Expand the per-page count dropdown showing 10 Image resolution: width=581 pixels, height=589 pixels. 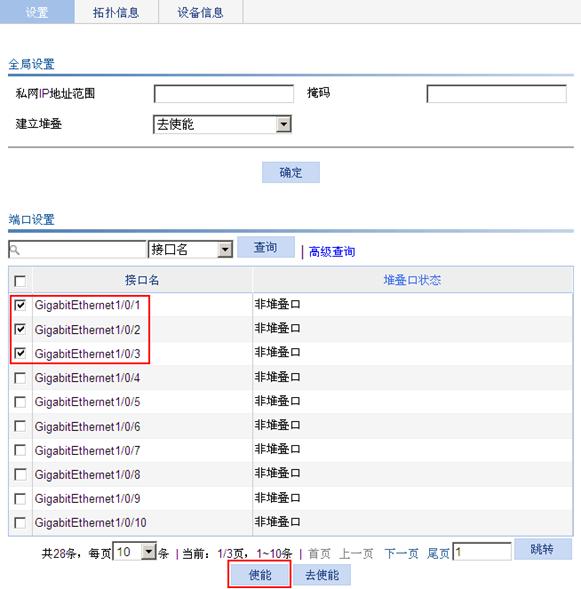134,552
